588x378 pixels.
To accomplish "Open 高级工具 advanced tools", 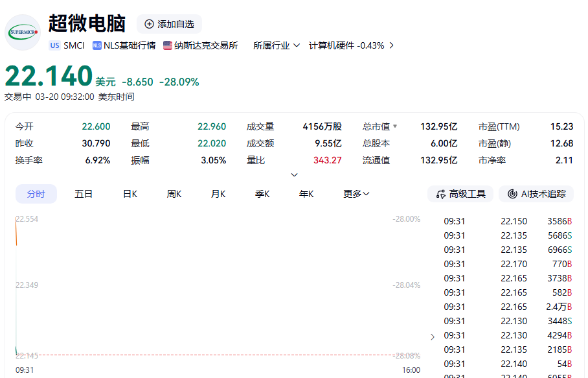I will point(460,194).
